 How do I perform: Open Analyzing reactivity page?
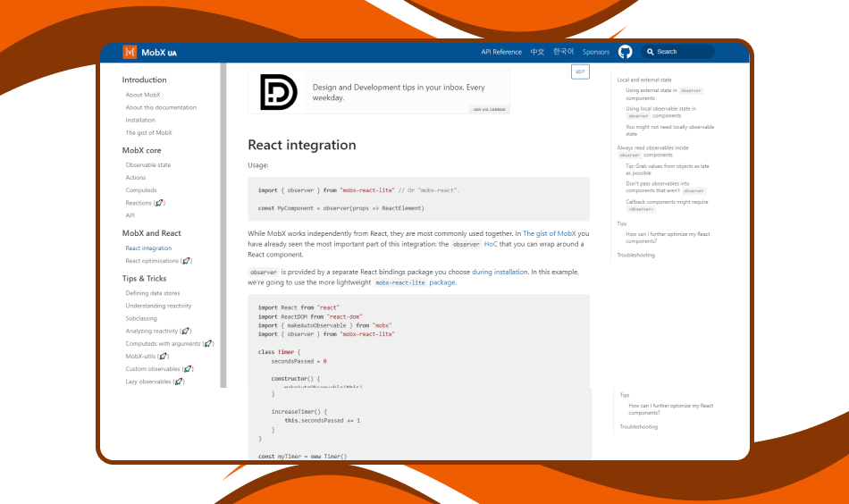tap(158, 331)
